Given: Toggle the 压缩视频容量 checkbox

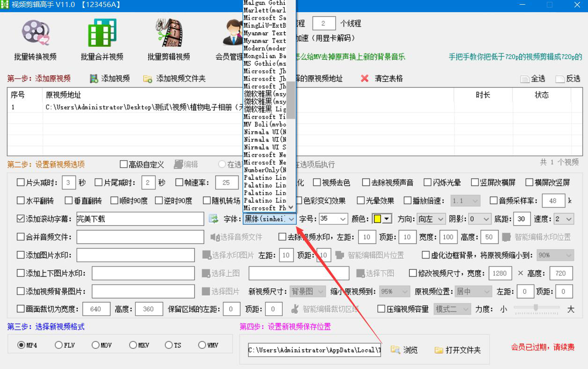Looking at the screenshot, I should pos(382,309).
